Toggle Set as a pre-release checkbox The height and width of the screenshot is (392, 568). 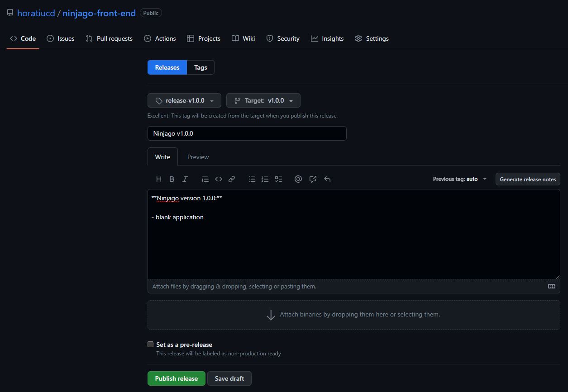151,345
